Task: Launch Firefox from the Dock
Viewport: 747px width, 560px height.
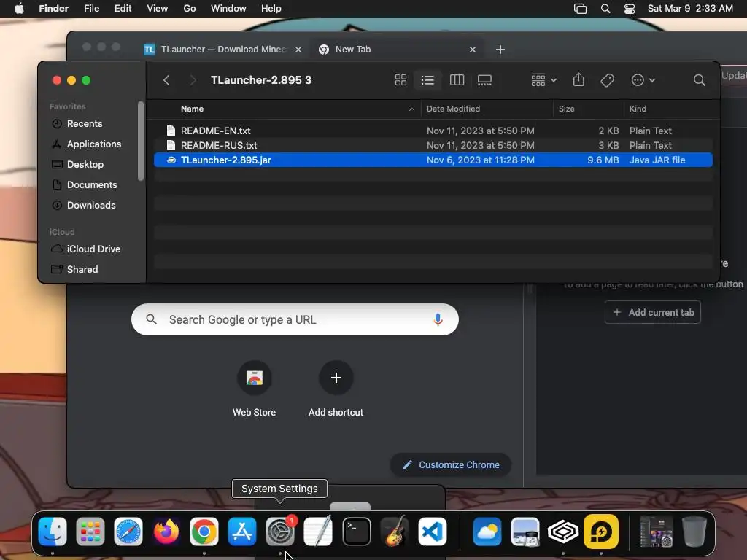Action: pos(166,532)
